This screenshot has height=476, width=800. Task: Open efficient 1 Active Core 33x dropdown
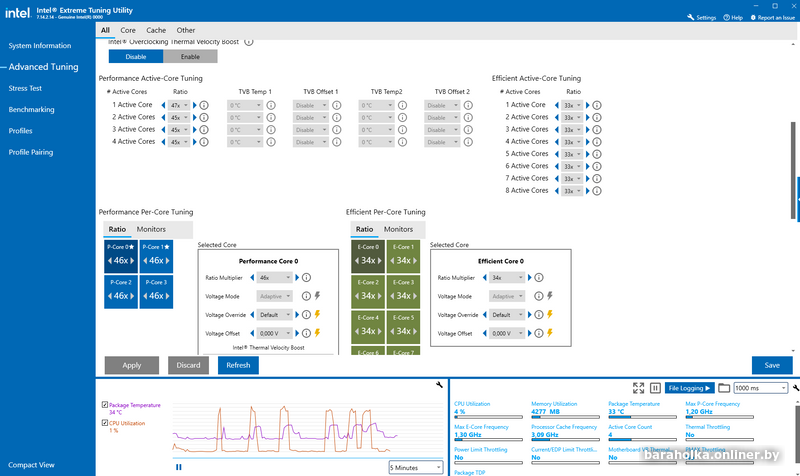point(572,105)
